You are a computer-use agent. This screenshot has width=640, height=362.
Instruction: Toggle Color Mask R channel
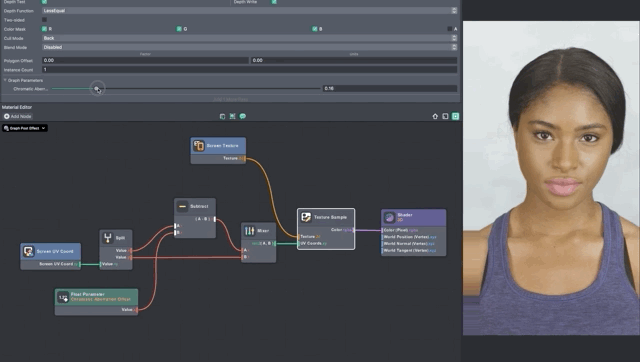click(x=44, y=29)
